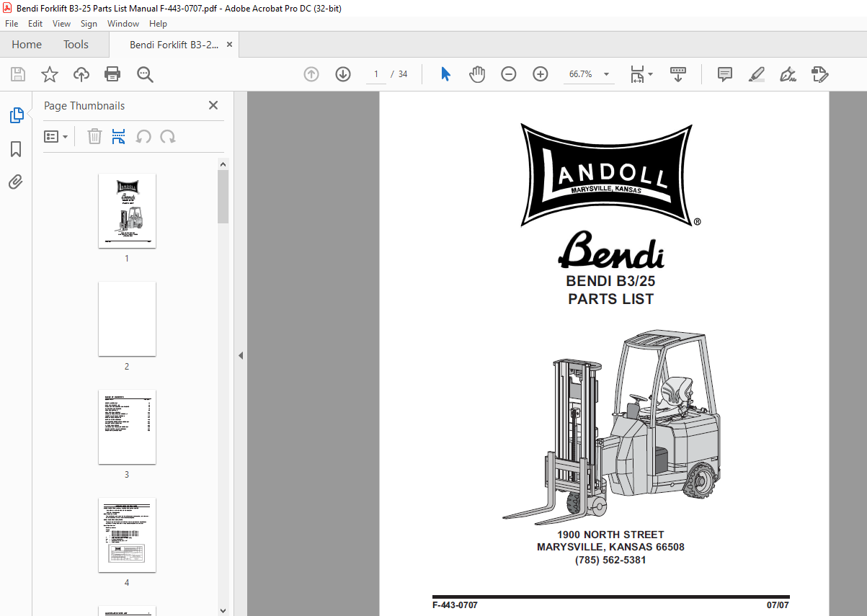Select page 2 blank thumbnail

click(127, 318)
